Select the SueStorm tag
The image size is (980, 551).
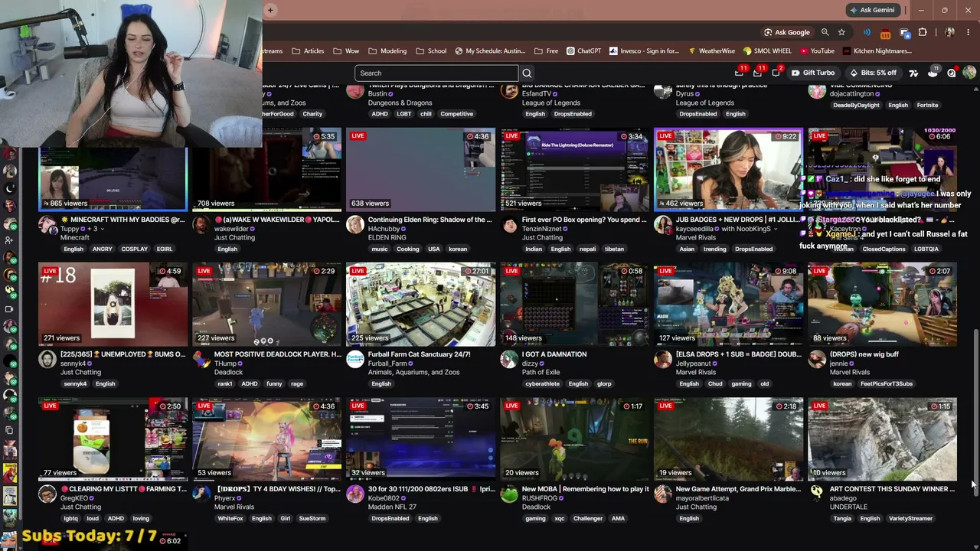pos(312,518)
